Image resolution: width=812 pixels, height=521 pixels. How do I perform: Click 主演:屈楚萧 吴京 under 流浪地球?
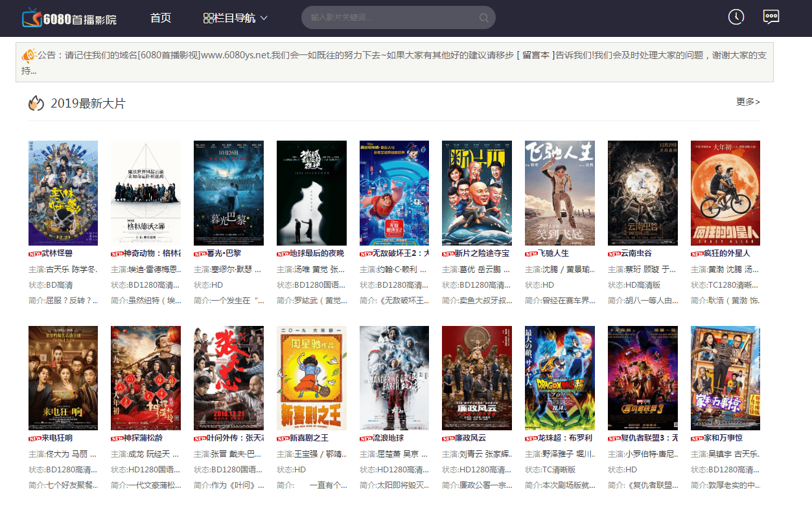tap(394, 454)
